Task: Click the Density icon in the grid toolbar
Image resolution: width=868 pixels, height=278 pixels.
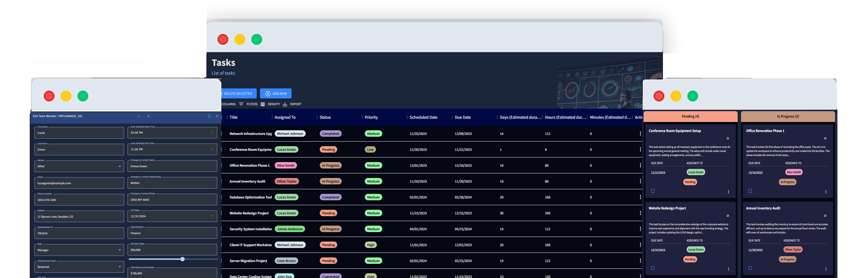Action: click(263, 104)
